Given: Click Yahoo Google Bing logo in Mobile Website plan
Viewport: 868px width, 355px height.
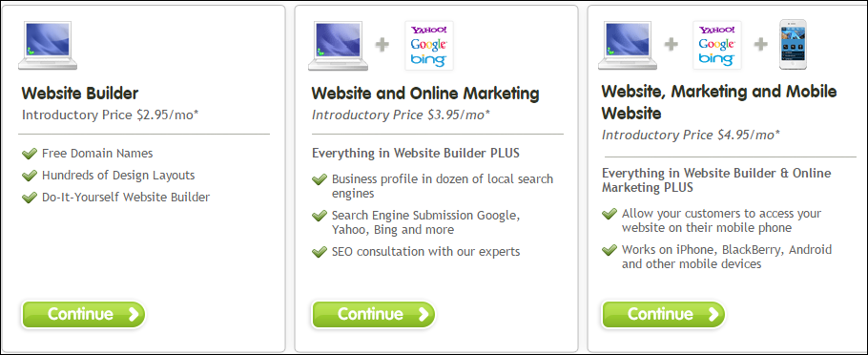Looking at the screenshot, I should [x=717, y=46].
